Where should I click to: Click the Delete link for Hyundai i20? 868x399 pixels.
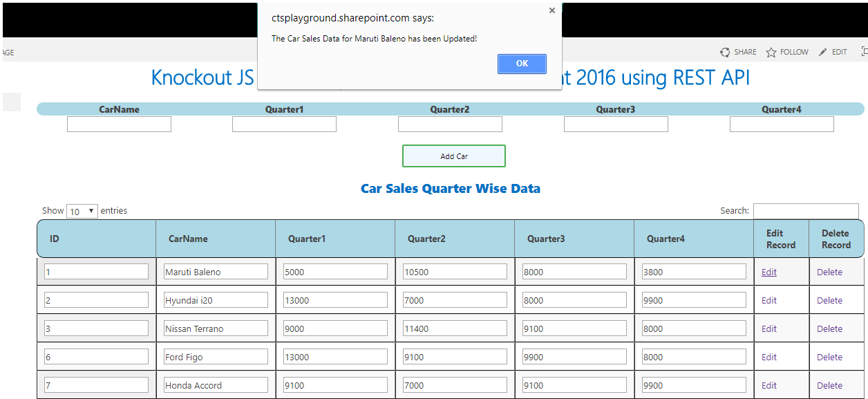(829, 300)
